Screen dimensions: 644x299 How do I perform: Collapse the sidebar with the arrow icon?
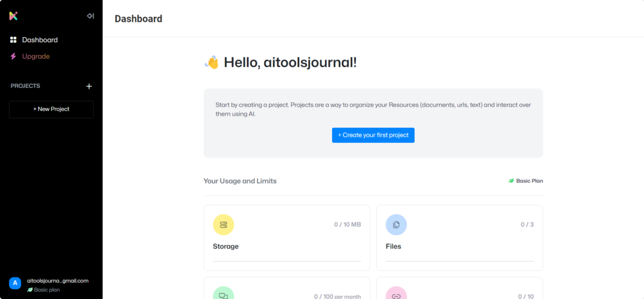click(x=90, y=16)
